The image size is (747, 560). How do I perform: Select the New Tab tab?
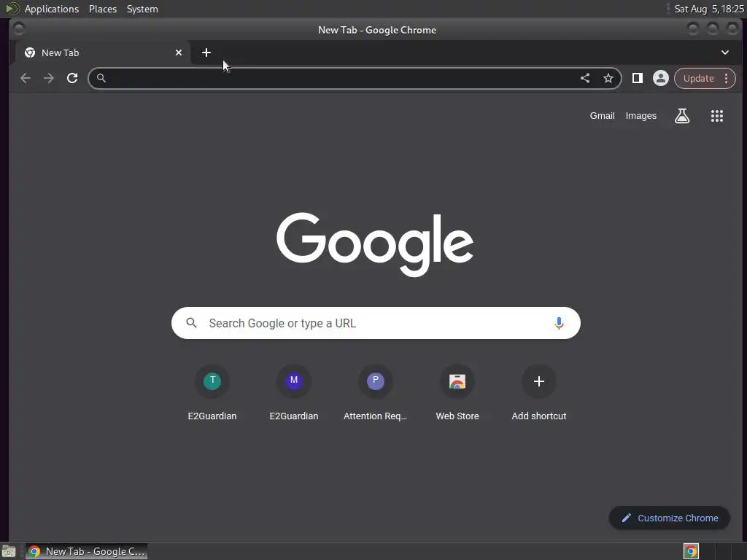pos(102,52)
